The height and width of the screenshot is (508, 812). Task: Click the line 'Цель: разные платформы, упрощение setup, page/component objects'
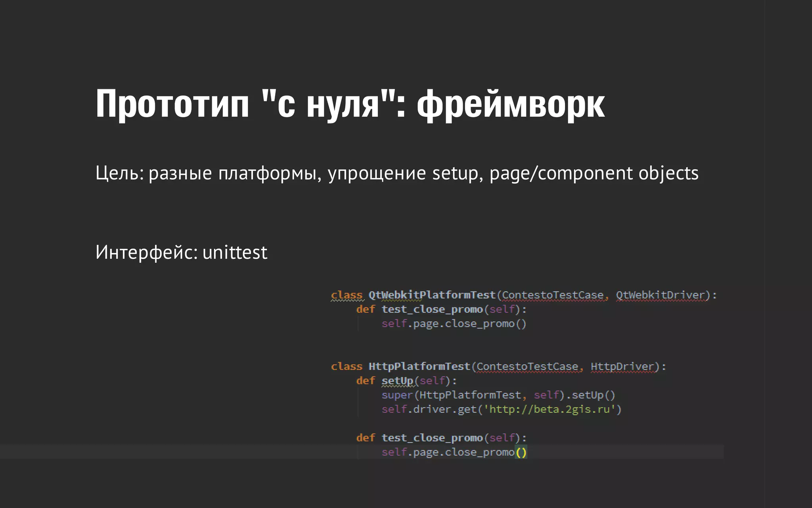[397, 173]
